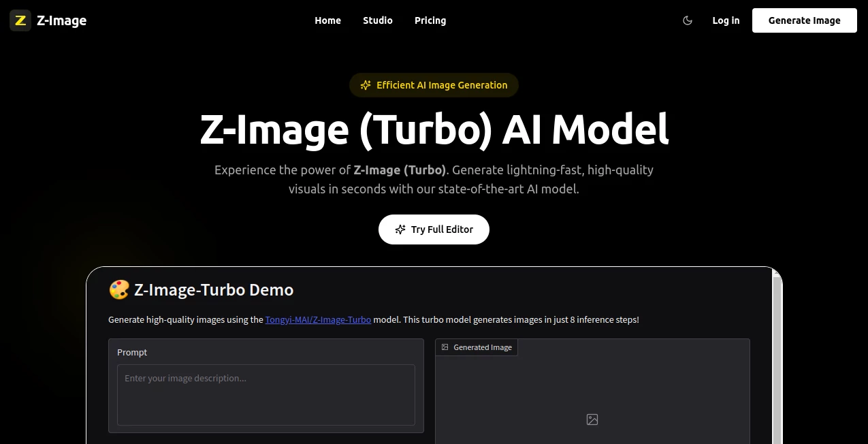Click the sparkle icon on Try Full Editor
Viewport: 868px width, 444px height.
coord(399,229)
